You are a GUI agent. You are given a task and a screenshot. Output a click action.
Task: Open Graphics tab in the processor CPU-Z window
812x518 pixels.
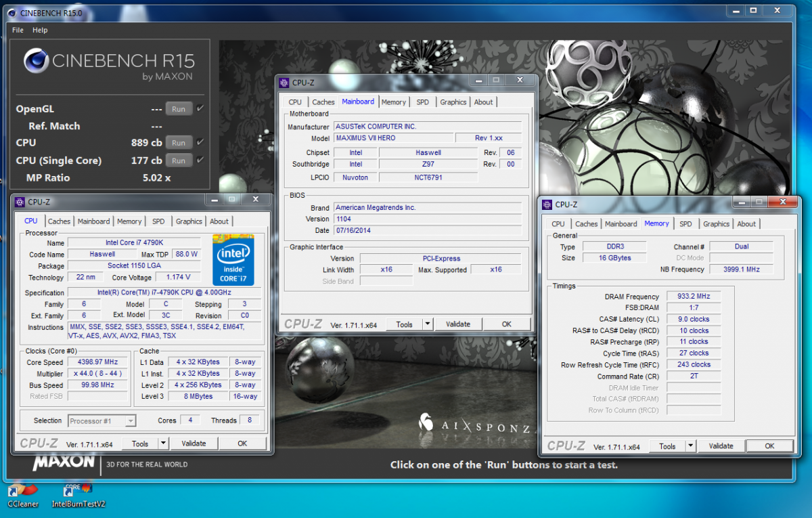tap(189, 221)
